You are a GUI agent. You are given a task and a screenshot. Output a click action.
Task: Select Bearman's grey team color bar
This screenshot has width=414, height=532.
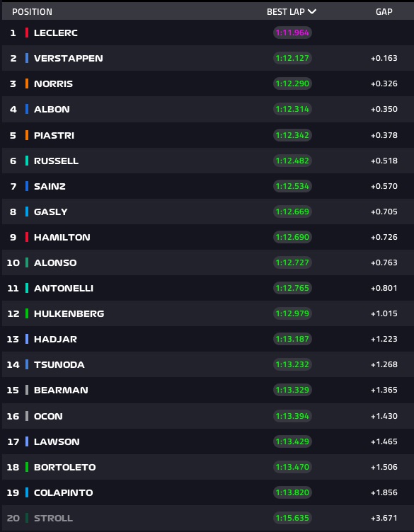27,390
